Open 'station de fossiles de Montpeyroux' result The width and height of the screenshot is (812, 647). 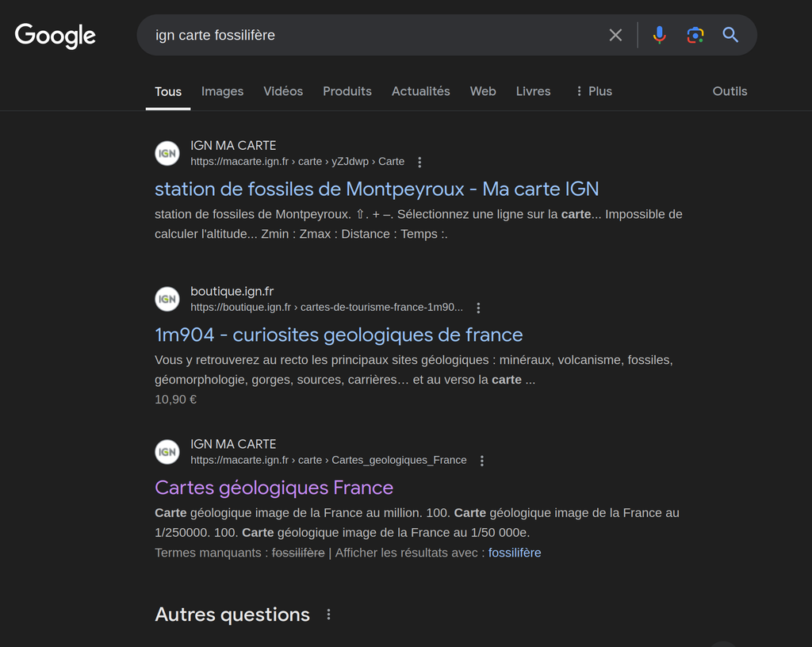[377, 189]
